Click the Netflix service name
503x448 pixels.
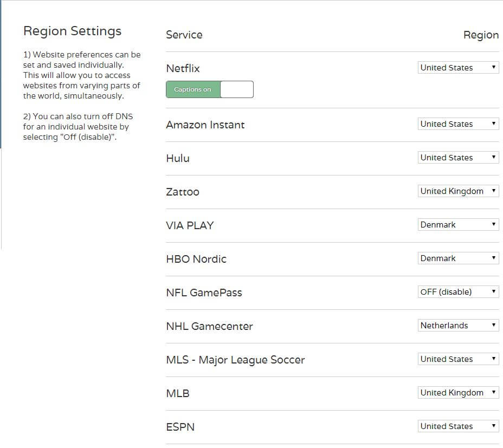click(x=183, y=68)
